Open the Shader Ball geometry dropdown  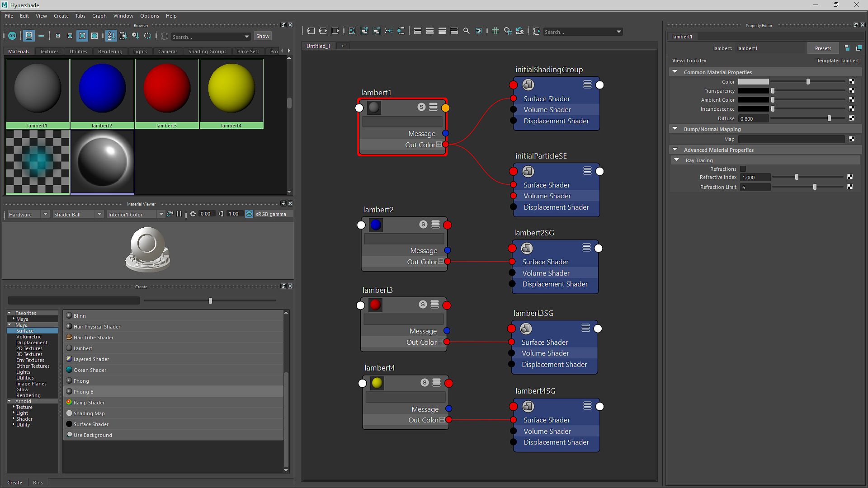click(78, 214)
